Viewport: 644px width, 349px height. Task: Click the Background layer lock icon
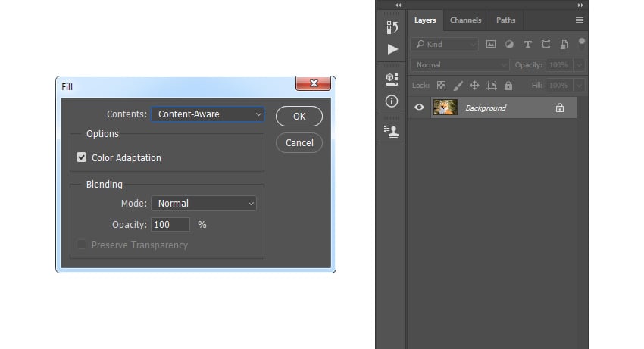coord(559,108)
